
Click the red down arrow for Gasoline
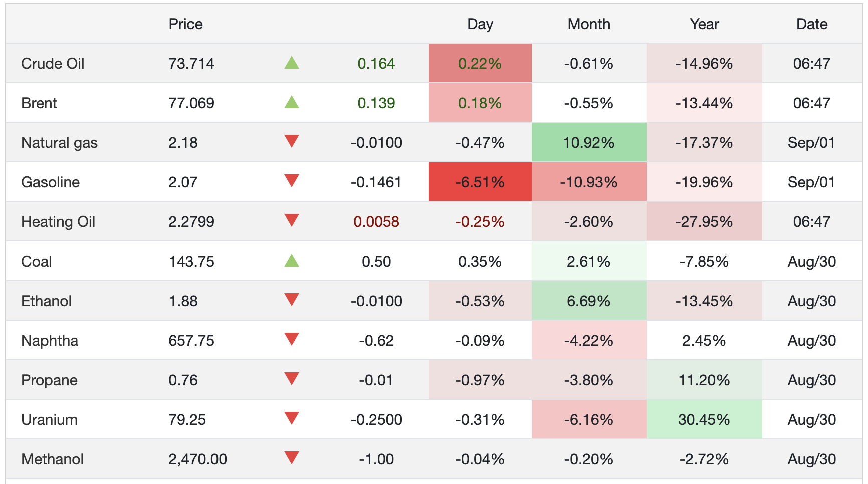pyautogui.click(x=292, y=181)
